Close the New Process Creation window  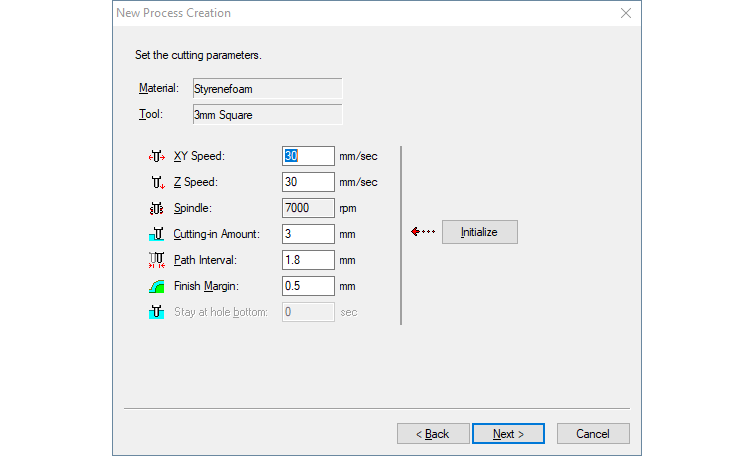pyautogui.click(x=626, y=13)
